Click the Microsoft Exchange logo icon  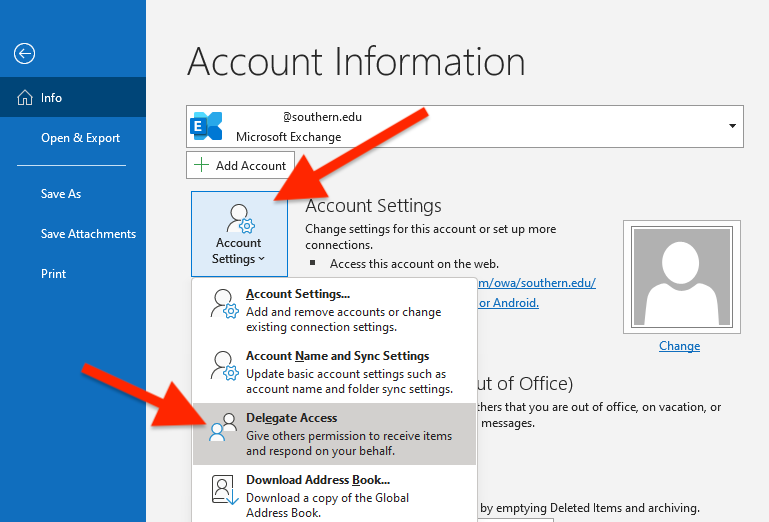[207, 126]
